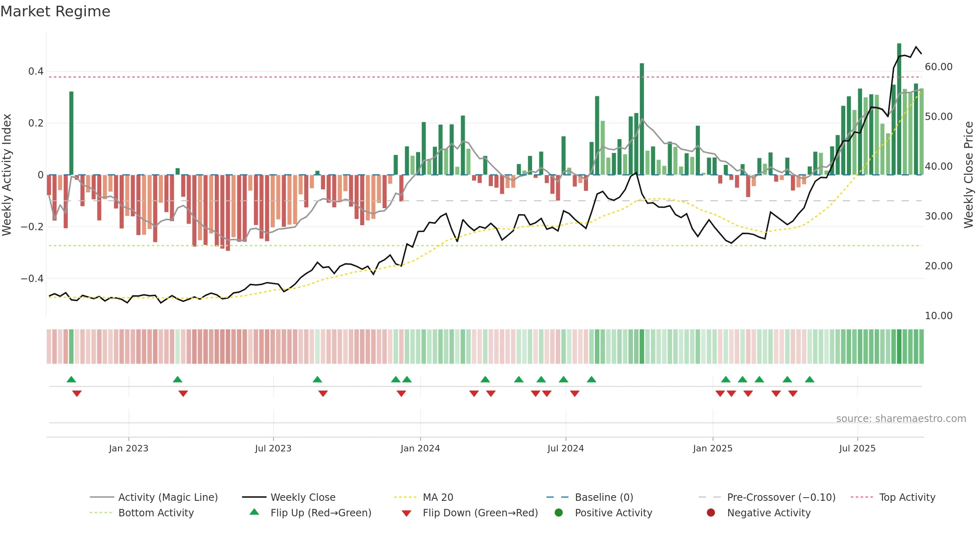Click the Negative Activity red circle legend icon
The height and width of the screenshot is (551, 980).
click(x=711, y=513)
